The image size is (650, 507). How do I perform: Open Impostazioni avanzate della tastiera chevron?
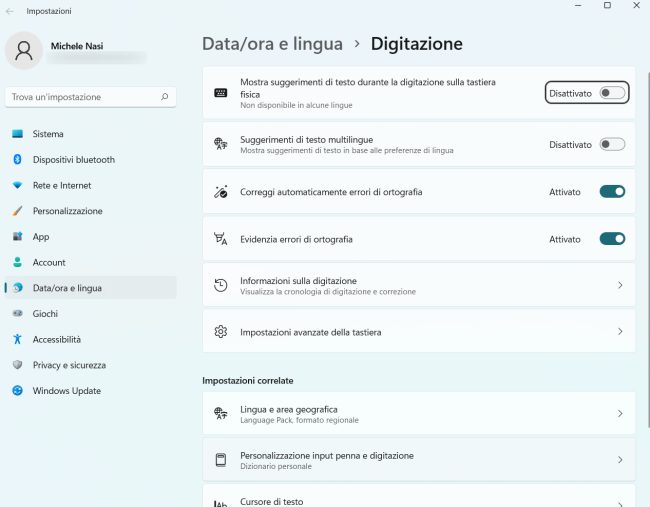pos(620,332)
